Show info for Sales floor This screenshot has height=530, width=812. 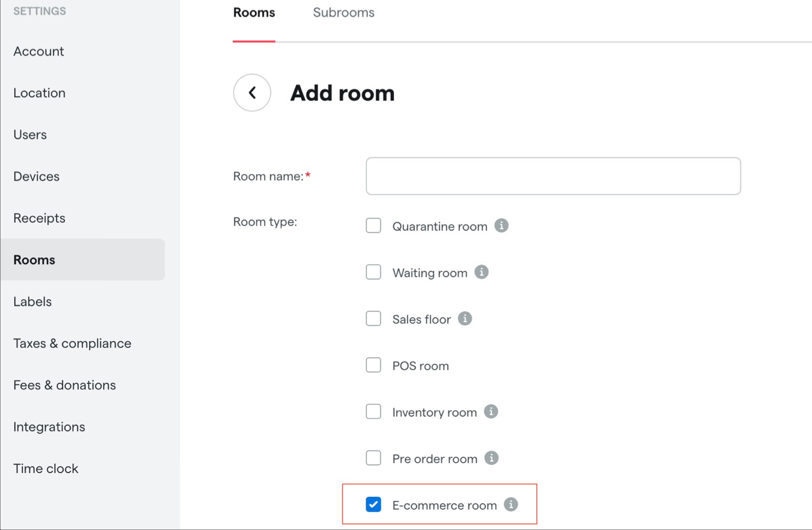(x=465, y=319)
